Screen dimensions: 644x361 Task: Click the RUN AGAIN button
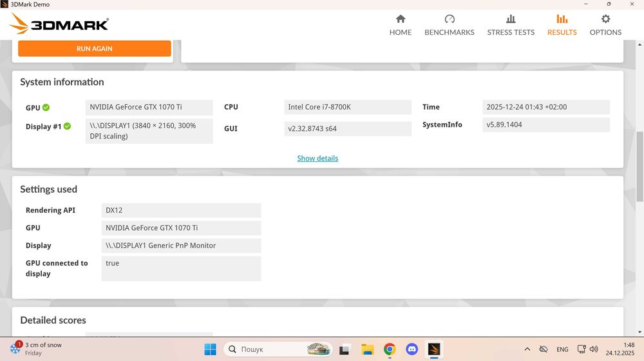[95, 48]
